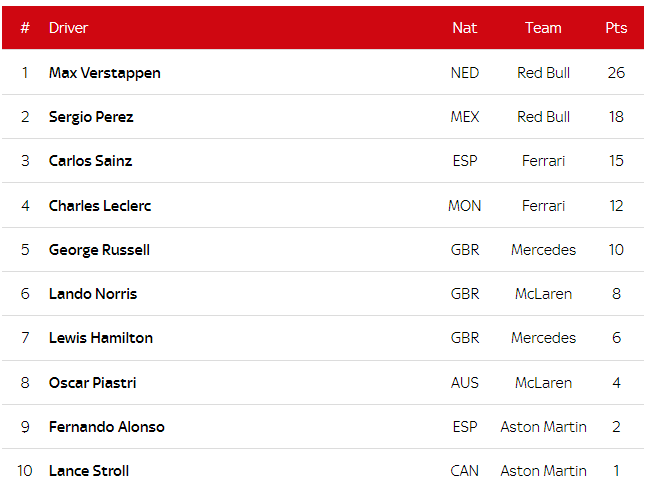Click the # position column header
Screen dimensions: 648x483
point(25,28)
